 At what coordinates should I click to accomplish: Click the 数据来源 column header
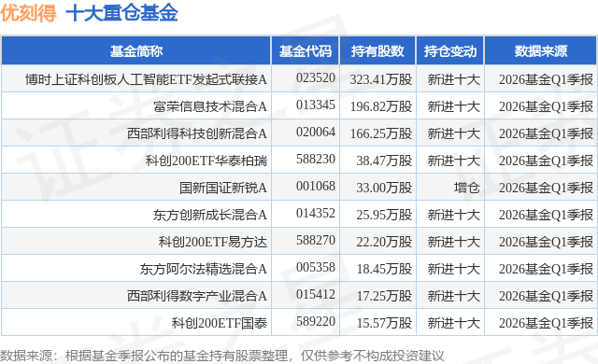point(541,51)
